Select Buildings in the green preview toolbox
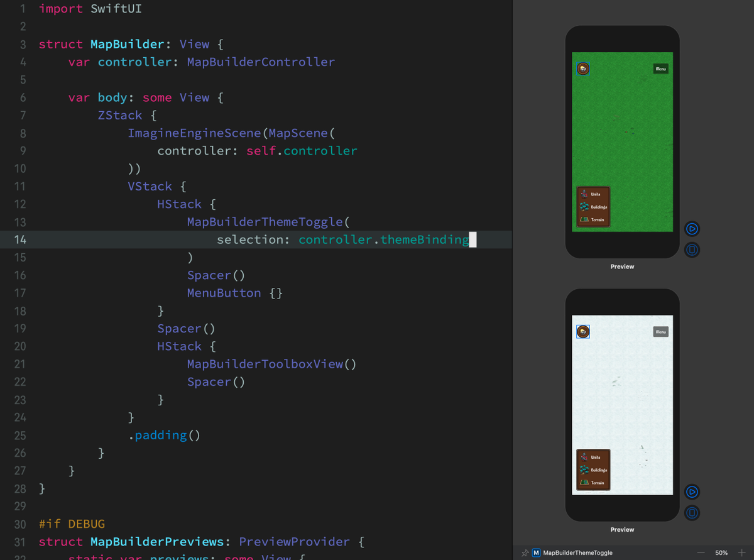Image resolution: width=754 pixels, height=560 pixels. click(x=594, y=207)
